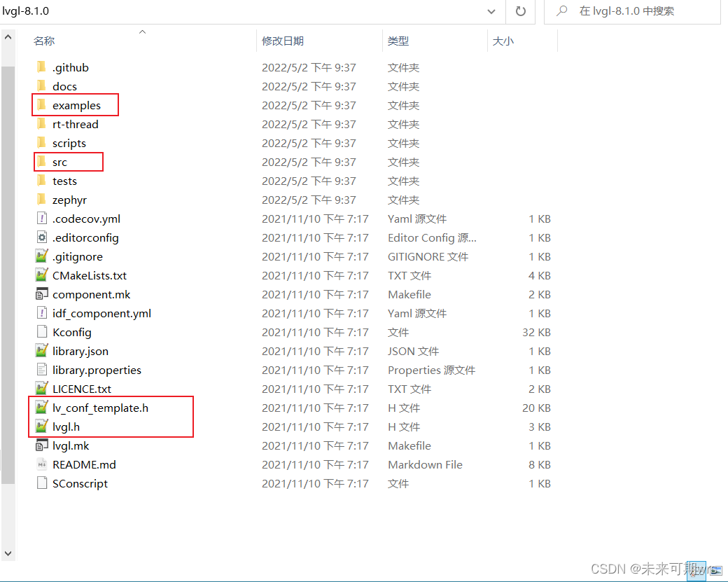Screen dimensions: 728x582
Task: Click the .codecov.yml file icon
Action: click(42, 219)
